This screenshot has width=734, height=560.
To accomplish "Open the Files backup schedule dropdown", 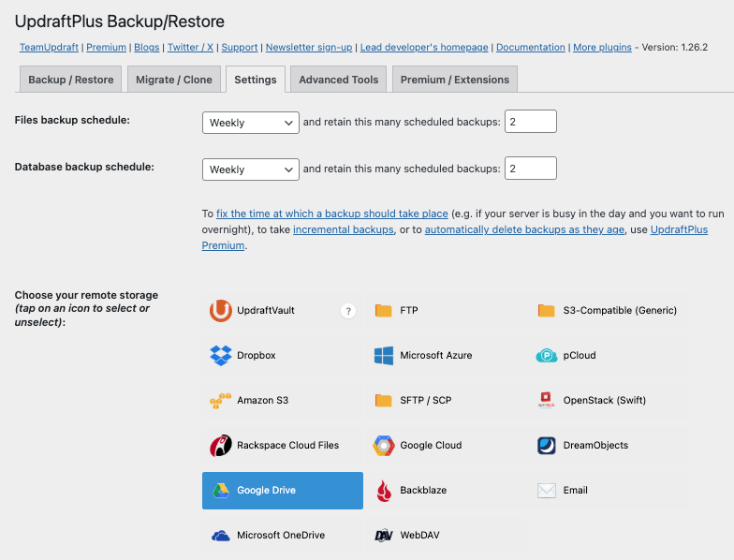I will coord(251,123).
